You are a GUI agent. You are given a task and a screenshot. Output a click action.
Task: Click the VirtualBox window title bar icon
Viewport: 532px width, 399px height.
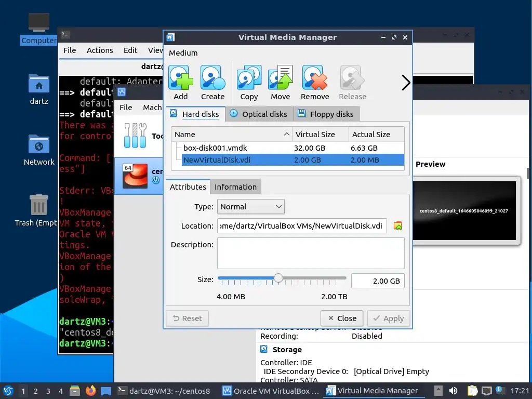tap(122, 92)
